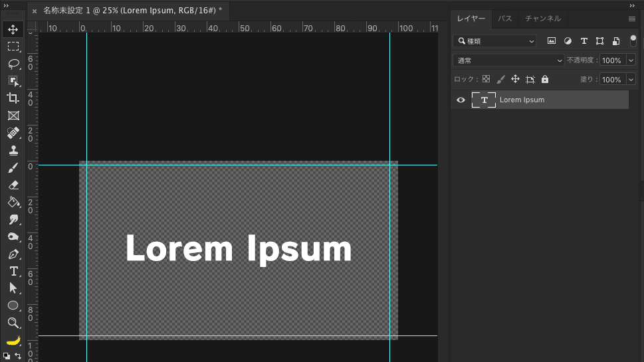Hide the Lorem Ipsum layer
The image size is (644, 362).
click(x=461, y=100)
